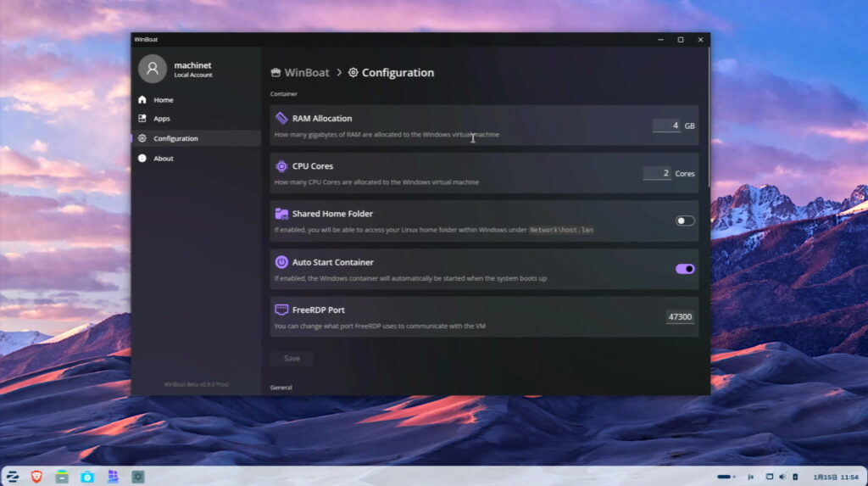Image resolution: width=868 pixels, height=486 pixels.
Task: Click the Auto Start Container power icon
Action: coord(281,262)
